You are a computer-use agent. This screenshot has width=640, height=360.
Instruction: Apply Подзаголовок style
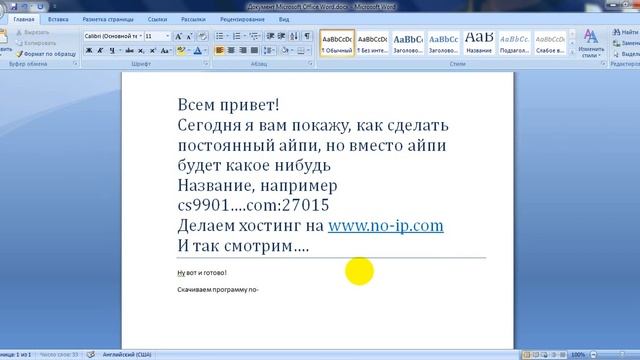(515, 43)
